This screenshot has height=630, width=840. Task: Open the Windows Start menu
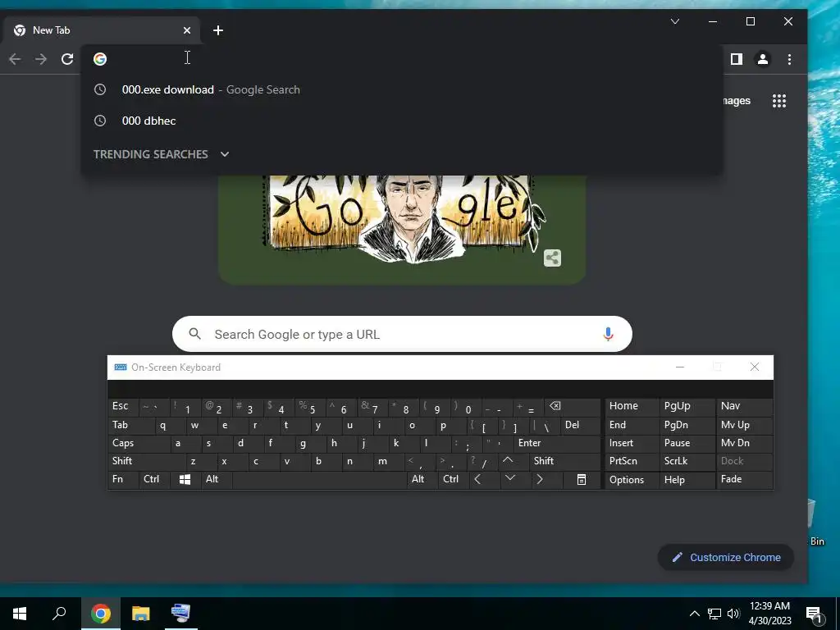pyautogui.click(x=20, y=614)
